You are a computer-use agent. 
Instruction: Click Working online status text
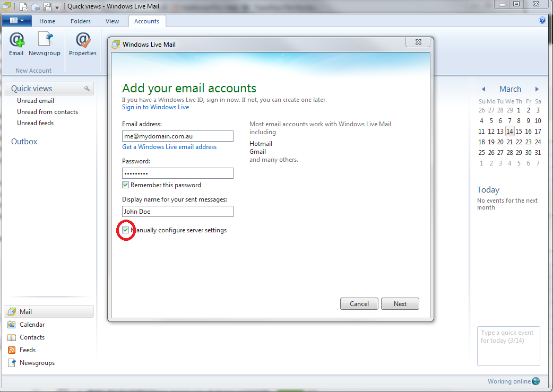coord(509,381)
